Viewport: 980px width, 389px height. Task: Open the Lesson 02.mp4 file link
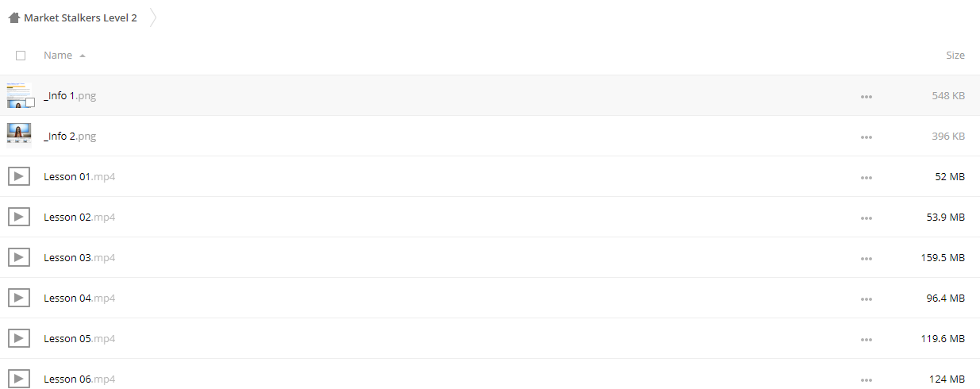click(79, 218)
